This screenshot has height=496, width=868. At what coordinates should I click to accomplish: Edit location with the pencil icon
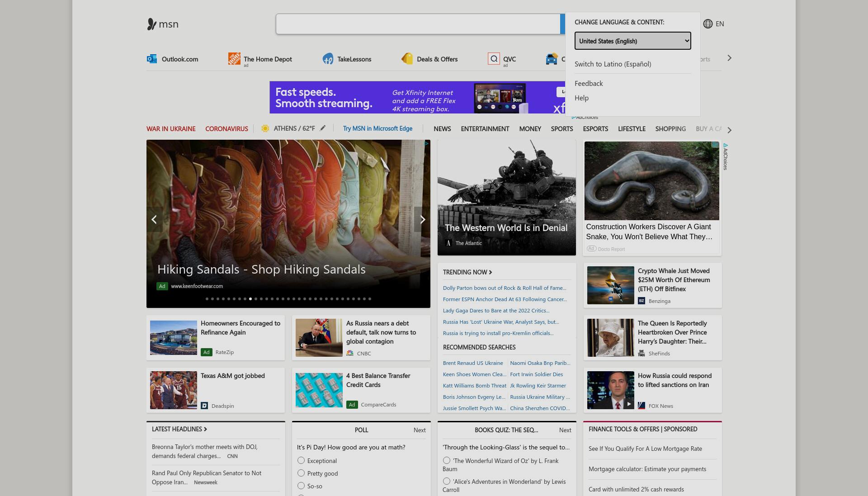pyautogui.click(x=323, y=128)
